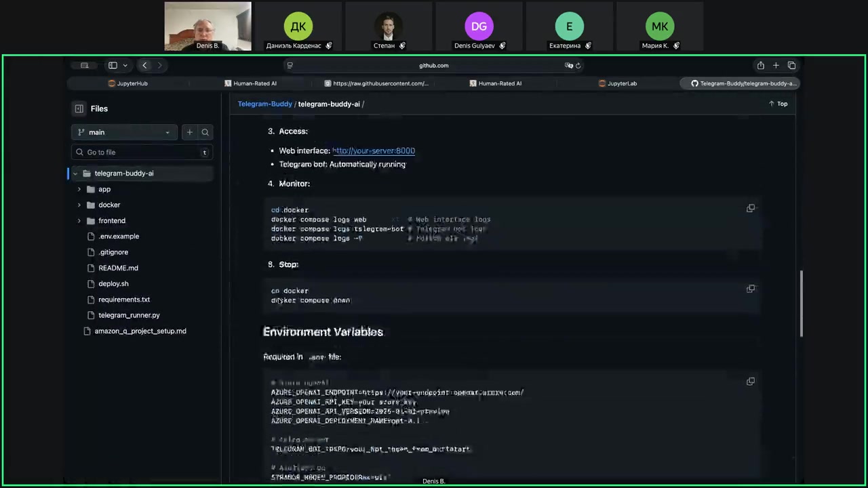
Task: Click the Telegram-Buddy breadcrumb link
Action: [x=264, y=104]
